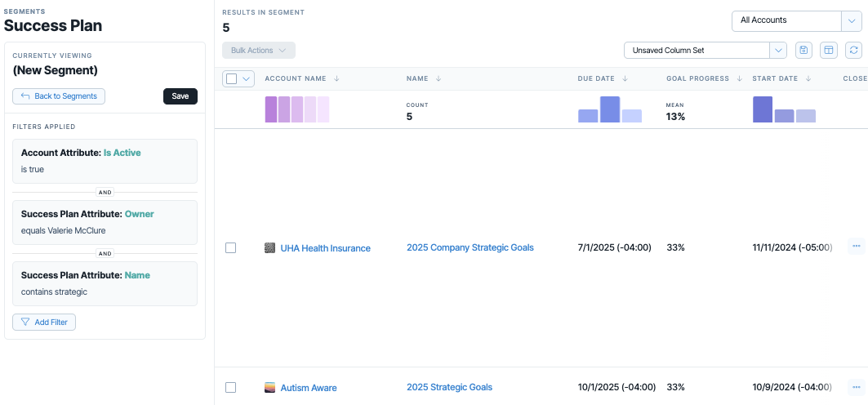Viewport: 868px width, 405px height.
Task: Sort by Due Date arrow icon
Action: [x=625, y=78]
